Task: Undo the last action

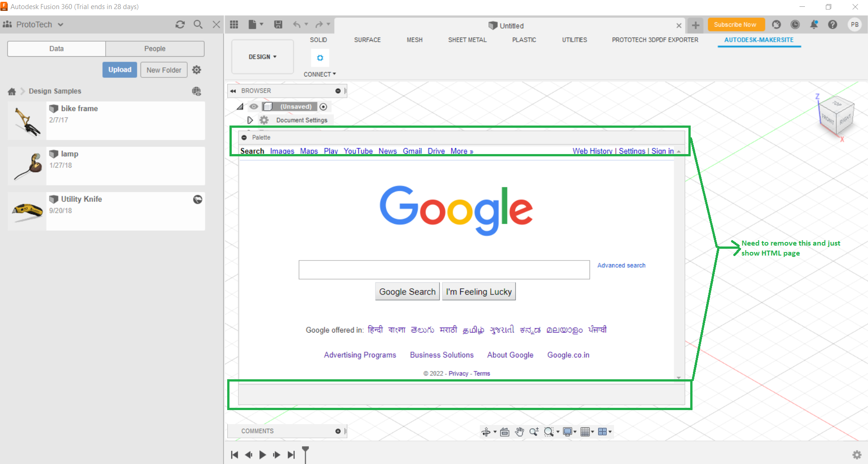Action: pos(297,24)
